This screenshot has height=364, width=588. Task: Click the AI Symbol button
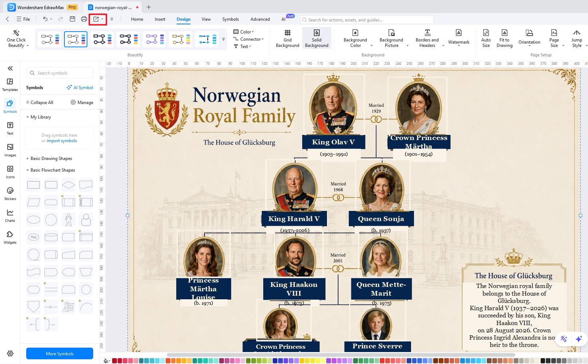(80, 88)
